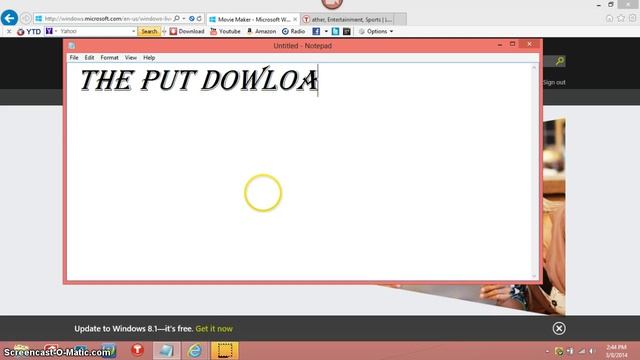Minimize the Notepad window
This screenshot has height=360, width=640.
pos(500,44)
